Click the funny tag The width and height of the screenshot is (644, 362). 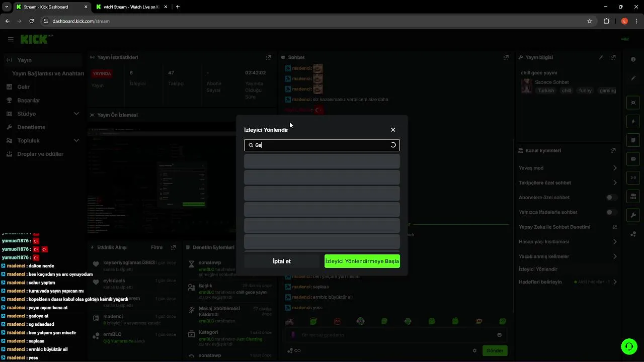click(x=585, y=90)
